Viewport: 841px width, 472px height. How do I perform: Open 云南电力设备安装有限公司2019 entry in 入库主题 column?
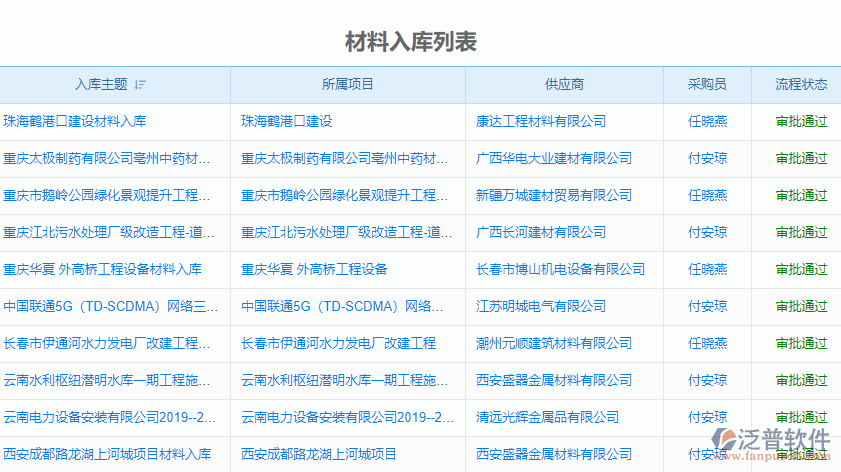click(x=109, y=418)
